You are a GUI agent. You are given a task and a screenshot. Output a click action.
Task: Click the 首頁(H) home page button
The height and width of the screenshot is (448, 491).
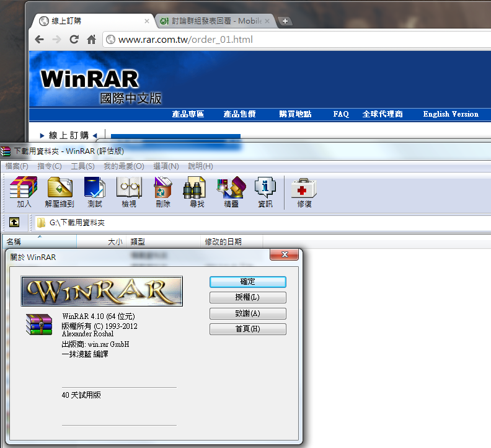coord(247,329)
